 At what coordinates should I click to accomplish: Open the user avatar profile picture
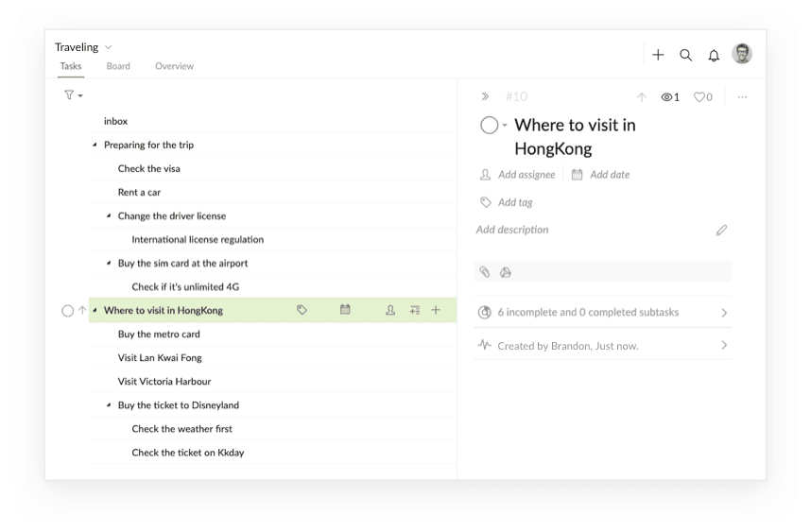(742, 54)
